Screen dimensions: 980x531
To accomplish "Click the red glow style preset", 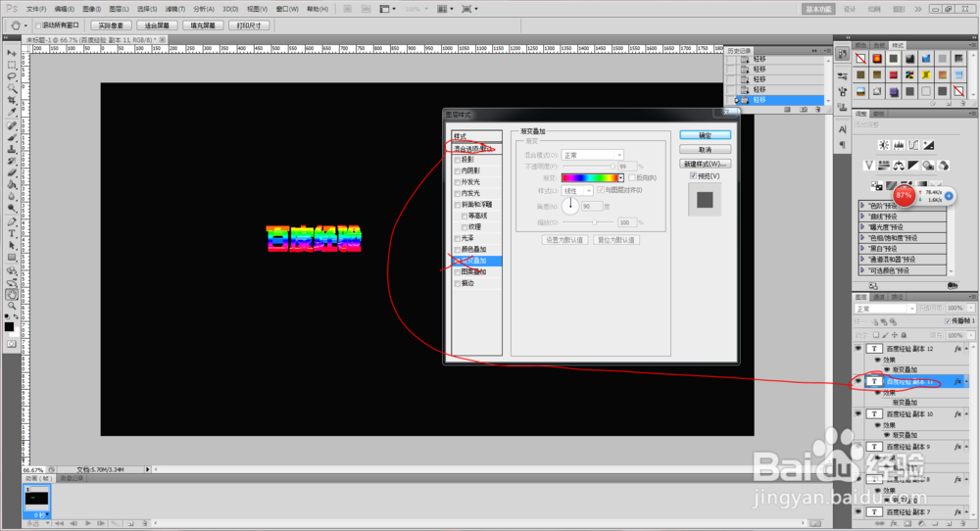I will pyautogui.click(x=877, y=59).
